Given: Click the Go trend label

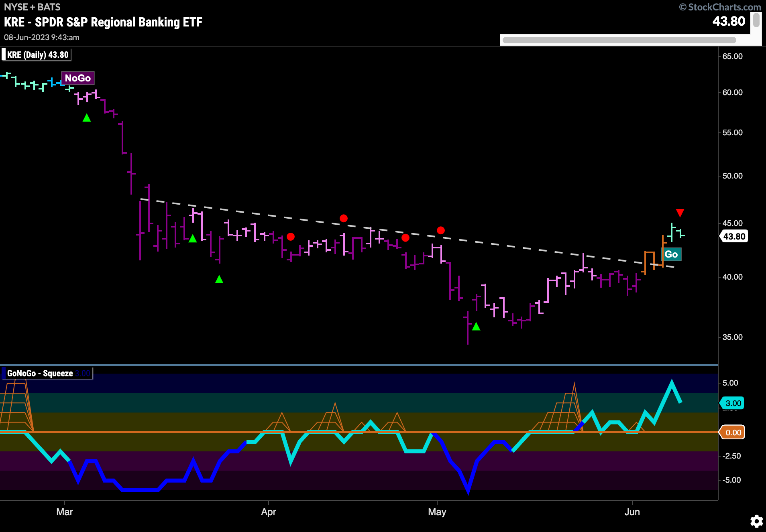Looking at the screenshot, I should tap(671, 254).
